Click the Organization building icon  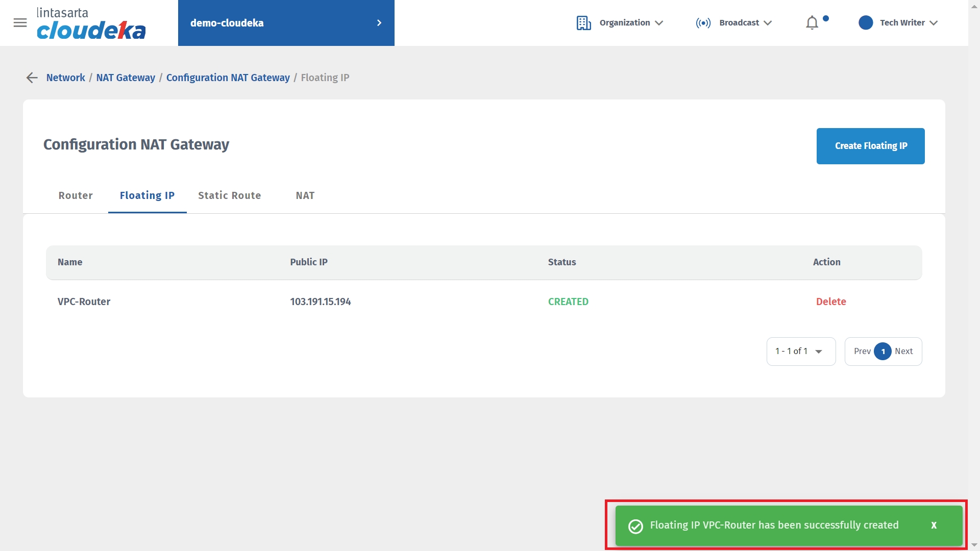point(583,23)
